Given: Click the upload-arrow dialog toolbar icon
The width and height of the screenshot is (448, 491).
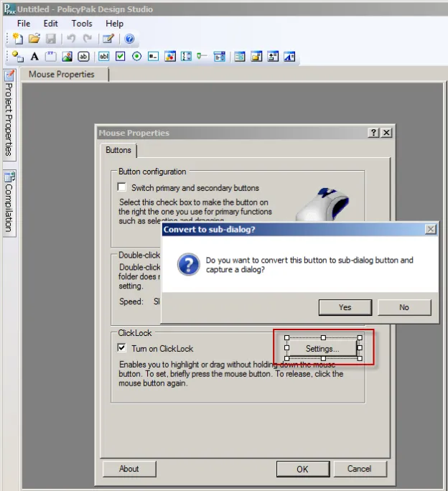Looking at the screenshot, I should coord(273,57).
